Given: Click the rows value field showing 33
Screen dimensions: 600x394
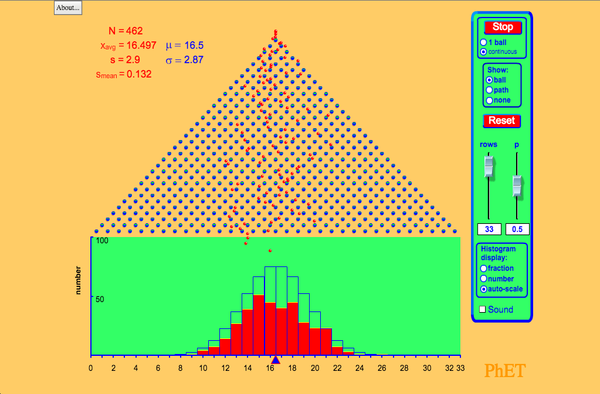Looking at the screenshot, I should (x=489, y=229).
